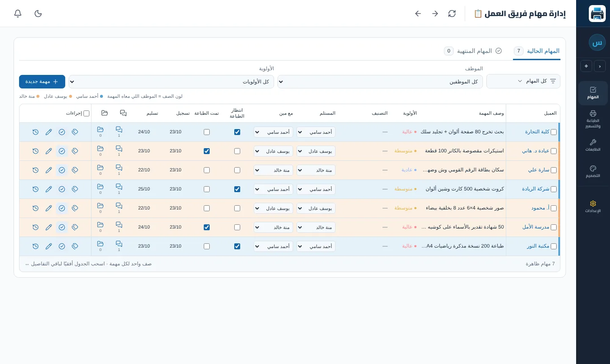The width and height of the screenshot is (610, 364).
Task: Select المهام item in sidebar
Action: click(593, 93)
